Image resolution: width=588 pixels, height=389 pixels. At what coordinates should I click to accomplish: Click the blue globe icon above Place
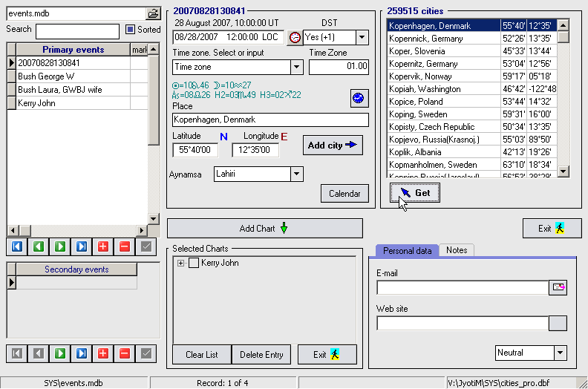point(359,98)
